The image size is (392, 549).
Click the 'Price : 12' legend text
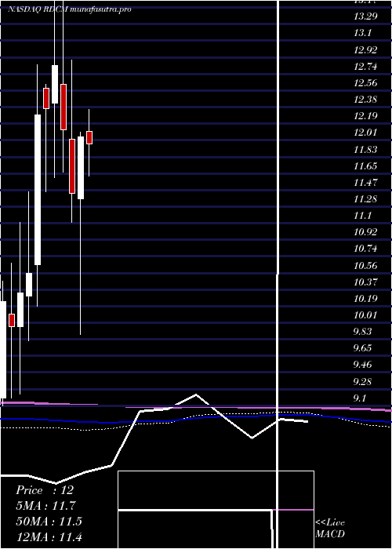(x=45, y=490)
